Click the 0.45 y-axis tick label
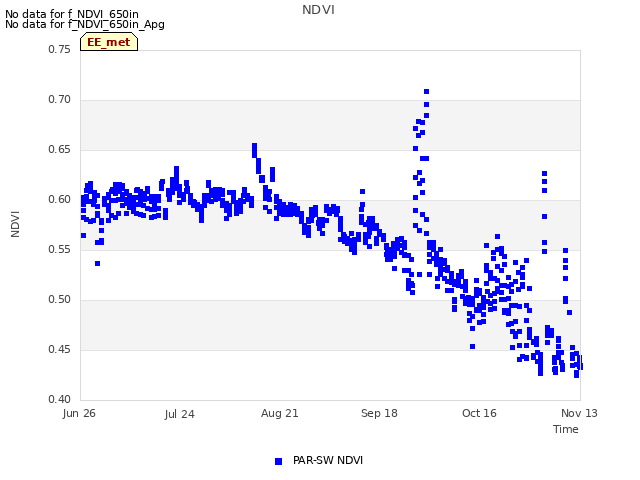The height and width of the screenshot is (480, 640). 60,349
